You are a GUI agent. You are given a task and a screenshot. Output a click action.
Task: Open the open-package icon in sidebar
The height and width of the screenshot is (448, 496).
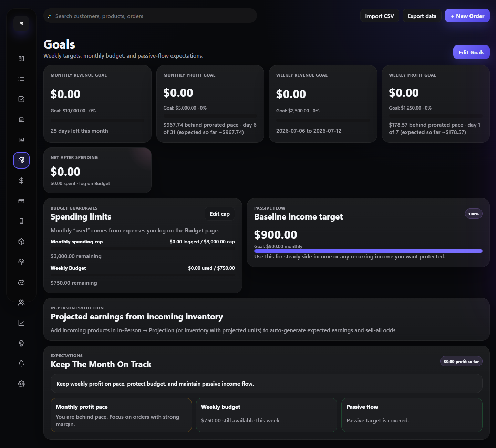[x=21, y=262]
